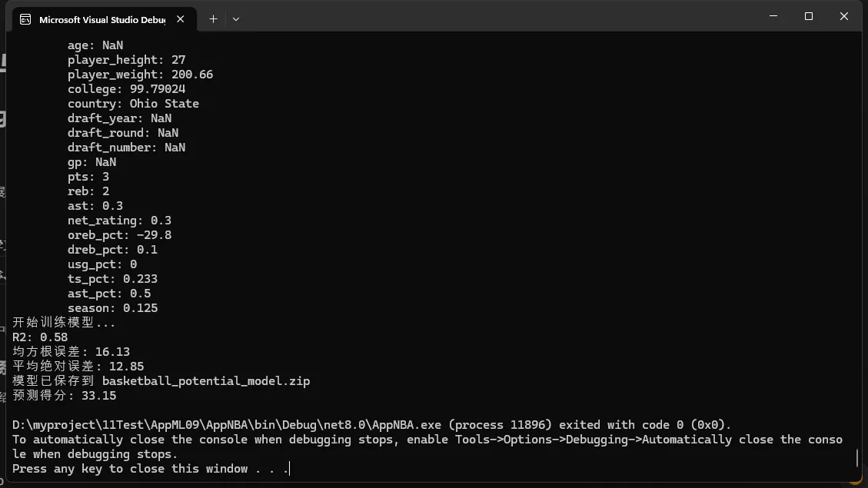The height and width of the screenshot is (488, 868).
Task: Click the oreb_pct: -29.8 line
Action: pyautogui.click(x=119, y=235)
